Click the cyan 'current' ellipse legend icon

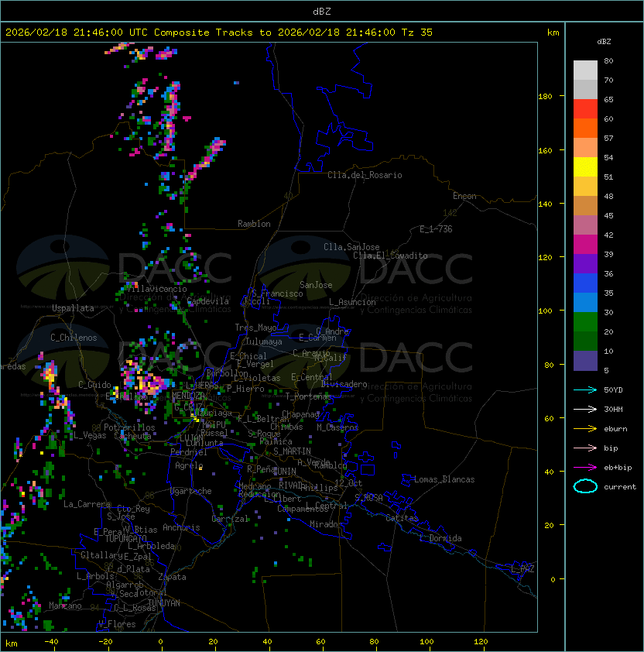tap(585, 486)
